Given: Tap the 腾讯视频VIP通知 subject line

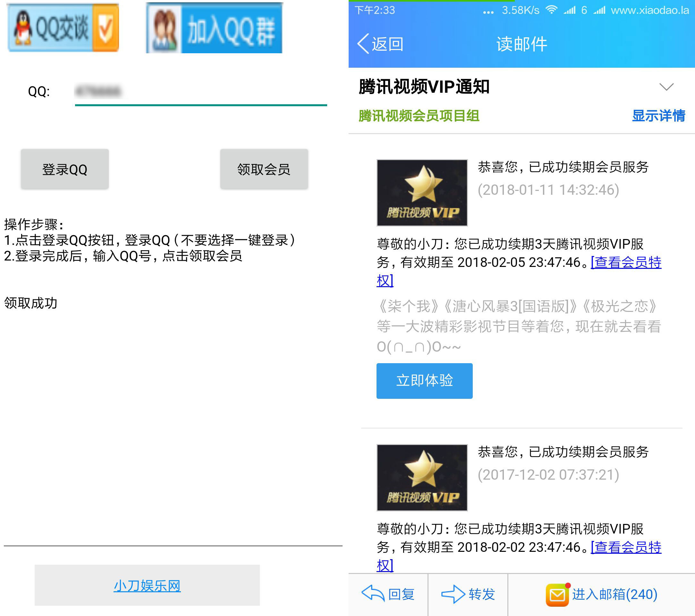Looking at the screenshot, I should click(424, 86).
